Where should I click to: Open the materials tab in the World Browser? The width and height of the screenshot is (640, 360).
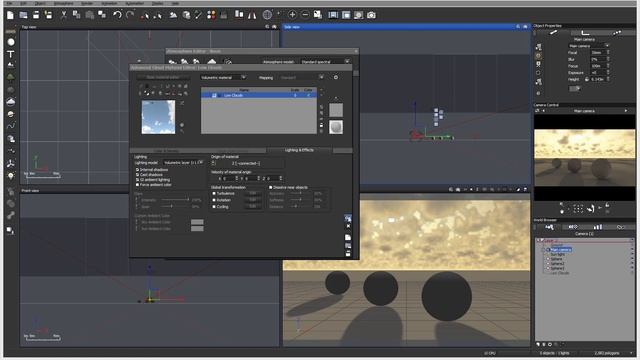point(573,227)
